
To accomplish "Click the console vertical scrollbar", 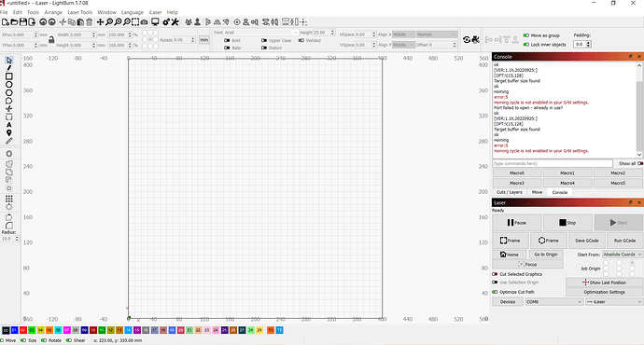I will [639, 110].
